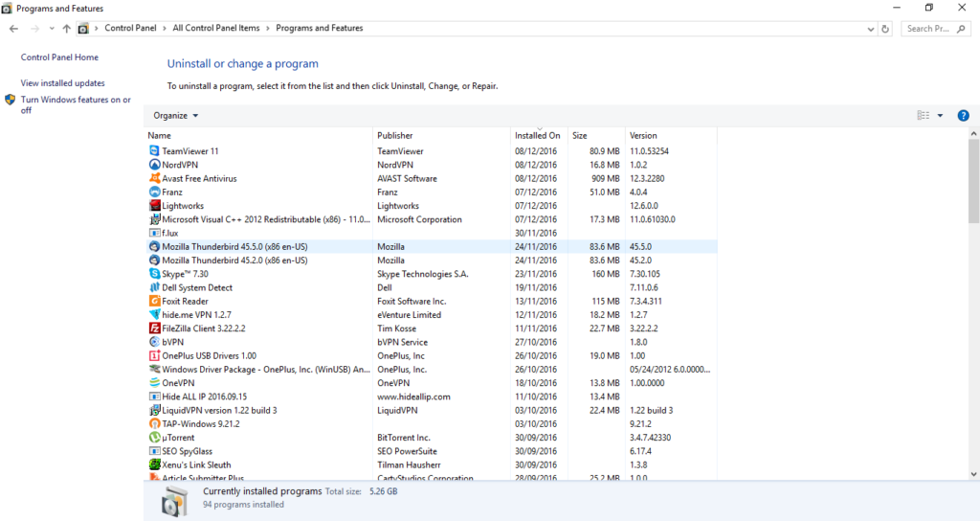This screenshot has width=980, height=521.
Task: Click the µTorrent program icon
Action: [x=154, y=438]
